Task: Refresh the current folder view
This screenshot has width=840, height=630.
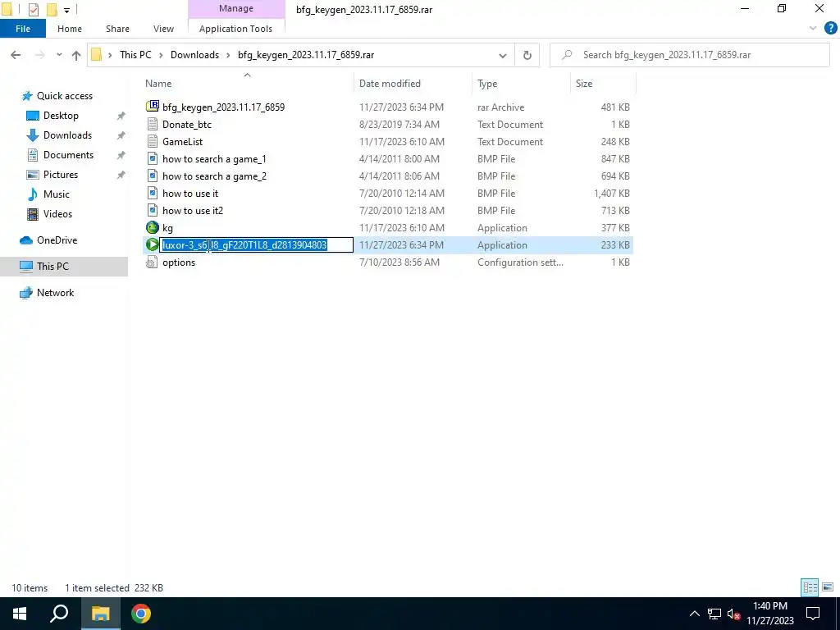Action: [x=527, y=55]
